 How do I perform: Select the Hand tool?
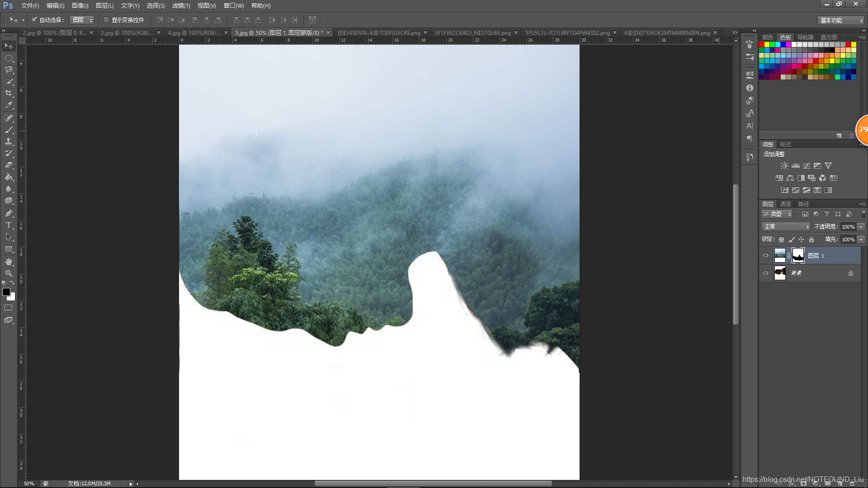click(9, 262)
